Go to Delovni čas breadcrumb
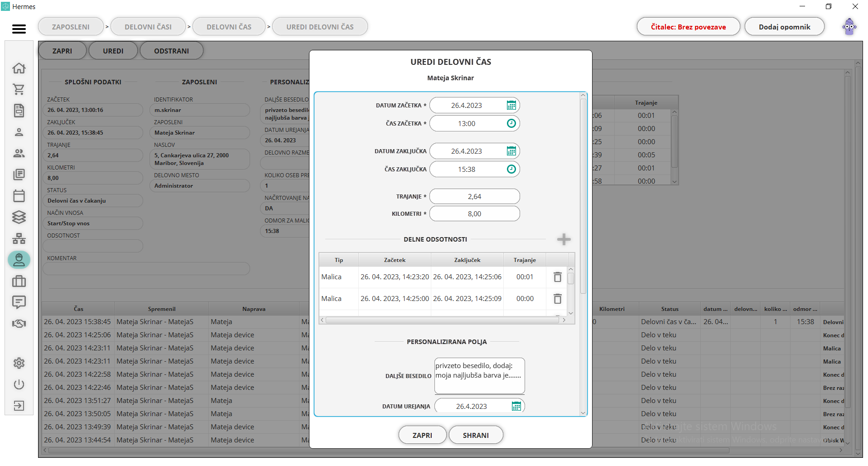 (x=229, y=27)
